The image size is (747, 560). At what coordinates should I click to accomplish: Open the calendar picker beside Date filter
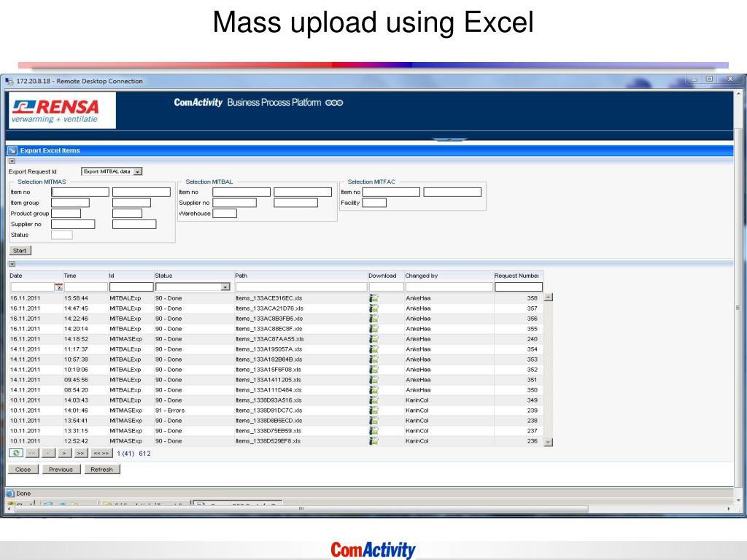click(x=58, y=287)
